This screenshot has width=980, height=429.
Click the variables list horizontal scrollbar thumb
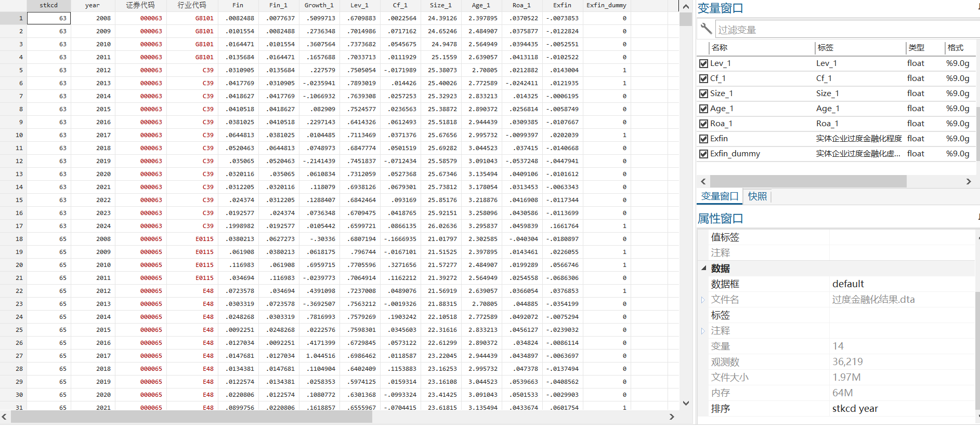pyautogui.click(x=808, y=181)
